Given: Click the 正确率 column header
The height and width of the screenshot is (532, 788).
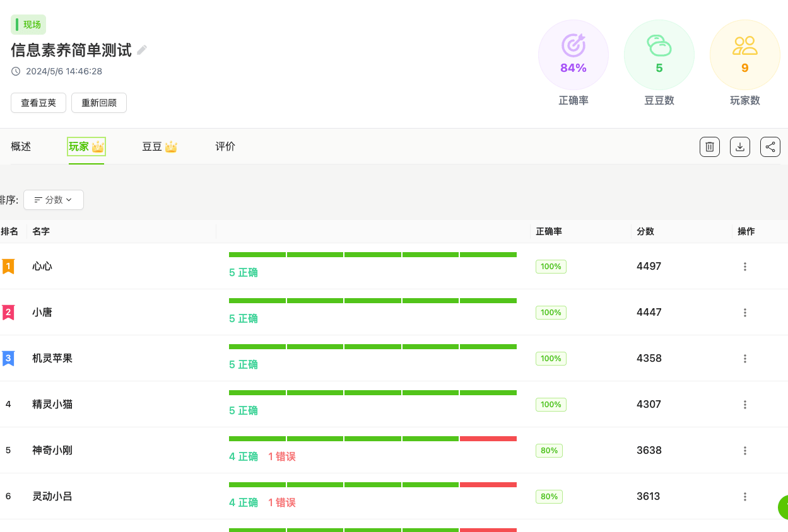Looking at the screenshot, I should coord(549,231).
